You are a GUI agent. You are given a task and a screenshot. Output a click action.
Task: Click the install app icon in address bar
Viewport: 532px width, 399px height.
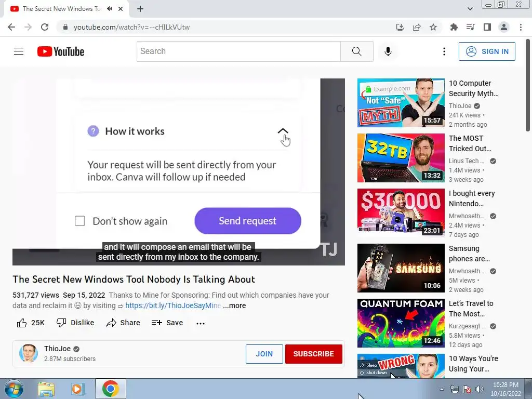pyautogui.click(x=400, y=27)
